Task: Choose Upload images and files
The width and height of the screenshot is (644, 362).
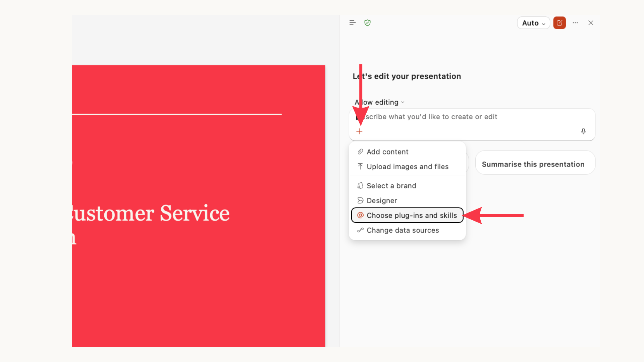Action: 407,167
